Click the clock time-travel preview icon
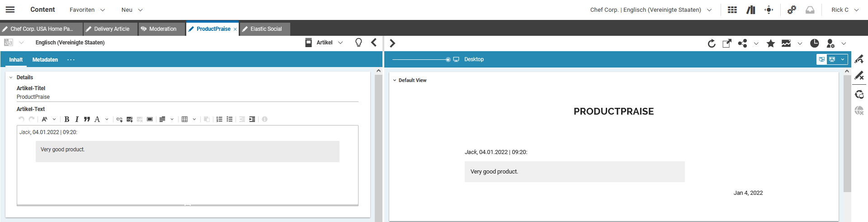Viewport: 868px width, 222px height. [x=814, y=43]
